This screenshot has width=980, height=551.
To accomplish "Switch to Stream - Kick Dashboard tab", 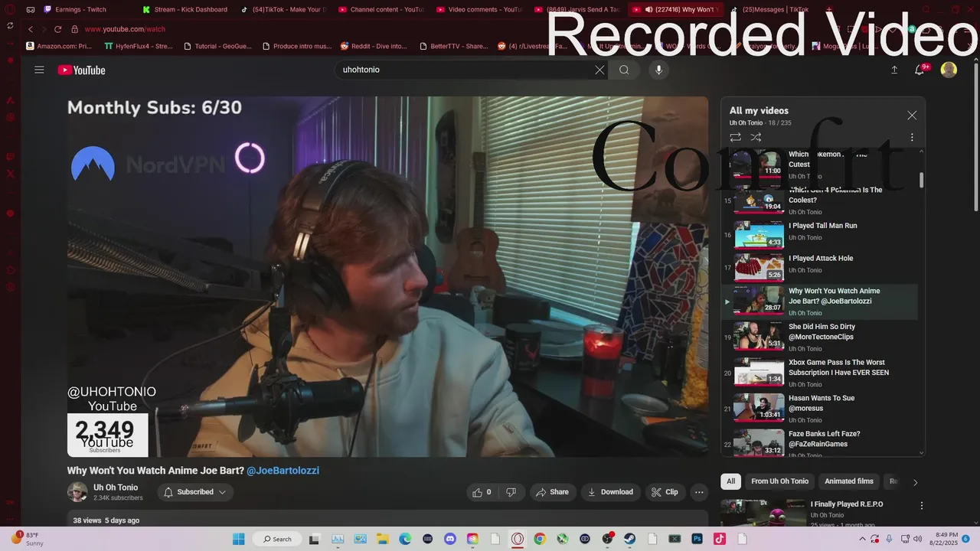I will pyautogui.click(x=185, y=9).
